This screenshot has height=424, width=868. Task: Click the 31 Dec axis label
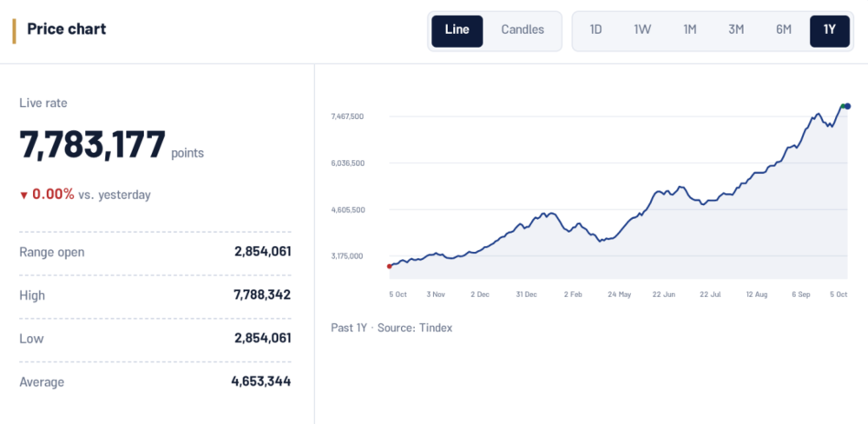pos(527,295)
